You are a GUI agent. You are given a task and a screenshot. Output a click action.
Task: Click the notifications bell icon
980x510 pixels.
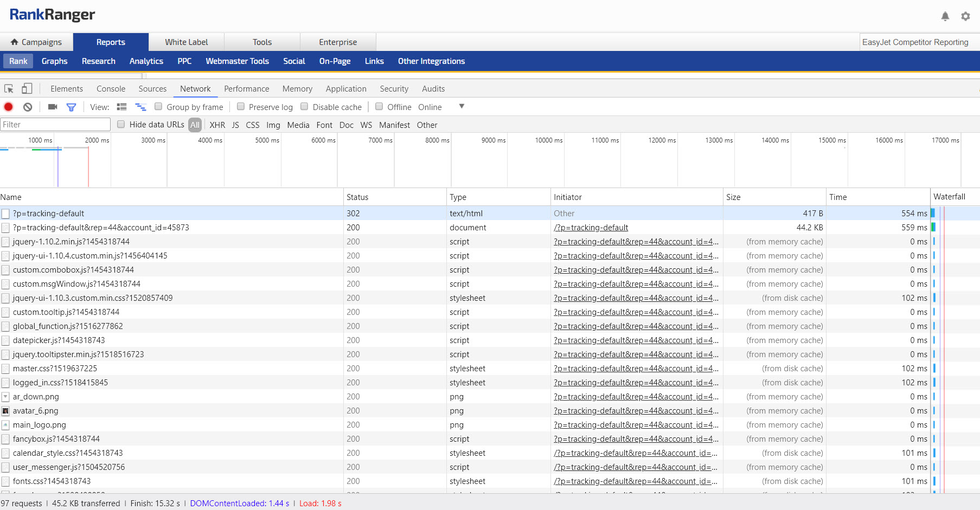(x=945, y=16)
